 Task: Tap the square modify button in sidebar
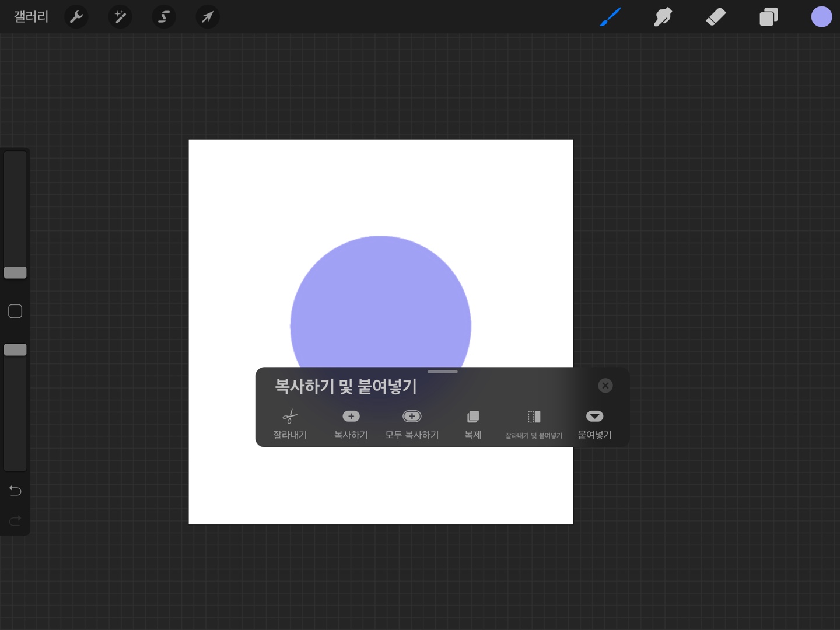(15, 311)
